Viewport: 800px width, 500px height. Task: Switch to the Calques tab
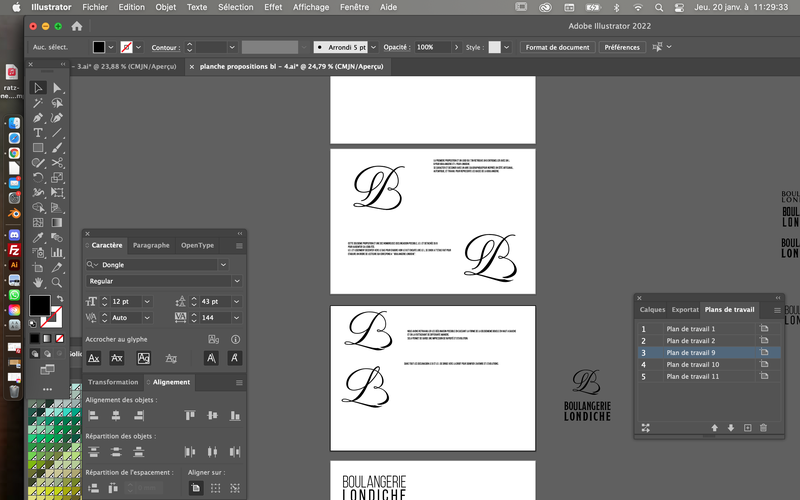[x=652, y=310]
